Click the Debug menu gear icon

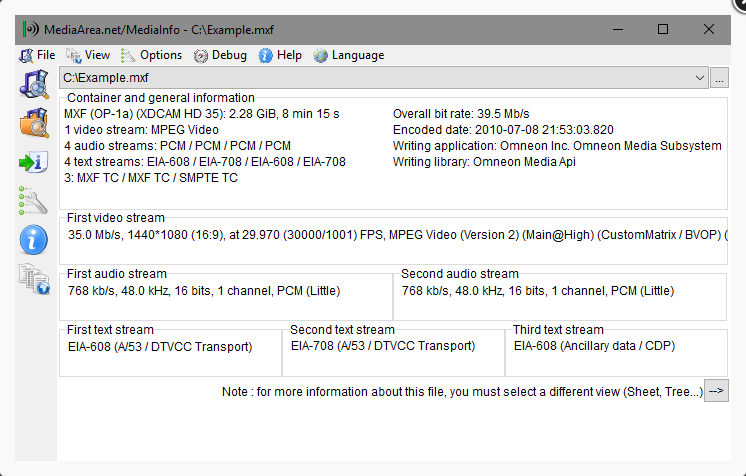point(201,56)
